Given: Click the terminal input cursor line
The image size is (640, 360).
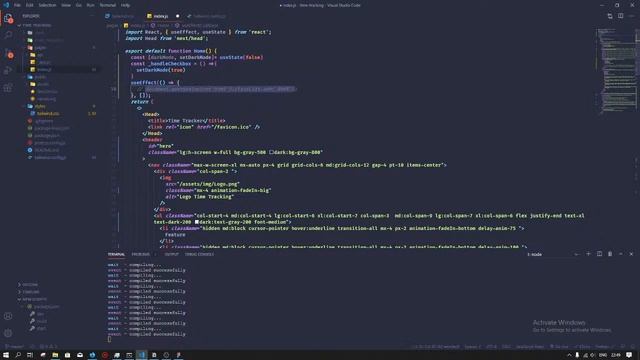Looking at the screenshot, I should (x=109, y=339).
